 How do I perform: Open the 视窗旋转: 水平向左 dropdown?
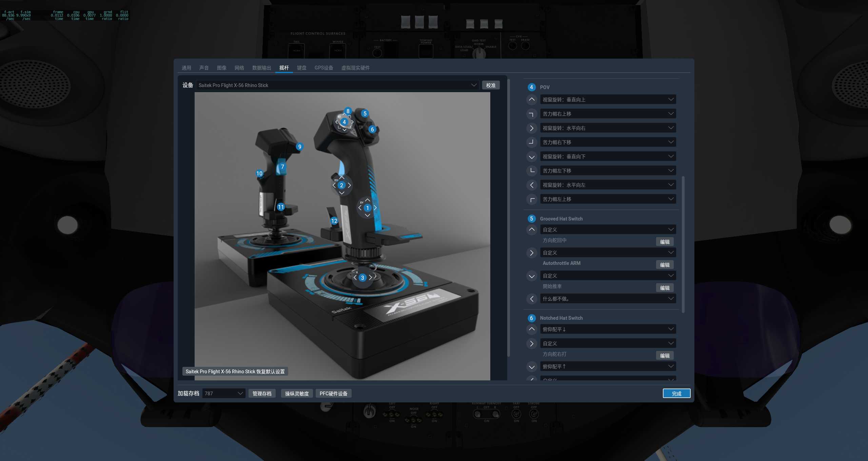click(x=608, y=185)
